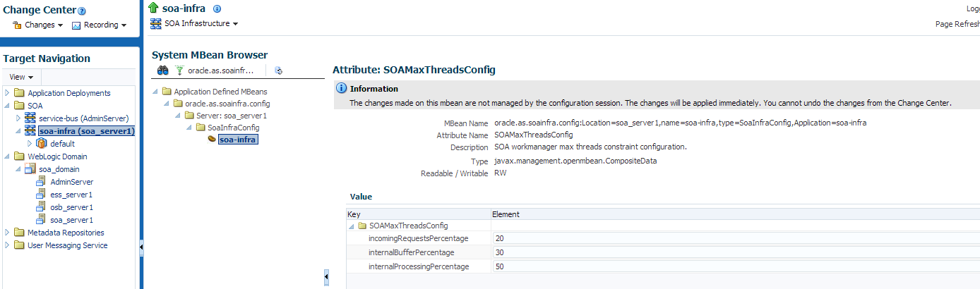Click the blue Information icon in the message bar
Viewport: 980px width, 289px height.
click(x=342, y=89)
